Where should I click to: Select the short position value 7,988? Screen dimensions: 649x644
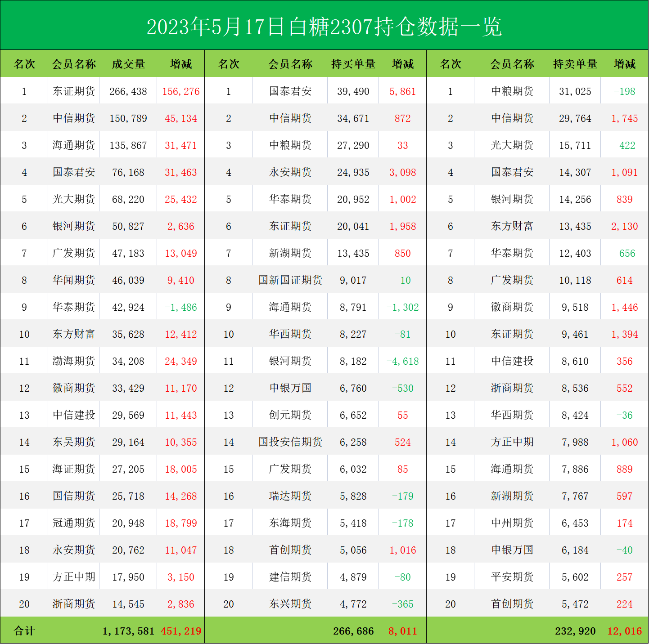point(575,442)
